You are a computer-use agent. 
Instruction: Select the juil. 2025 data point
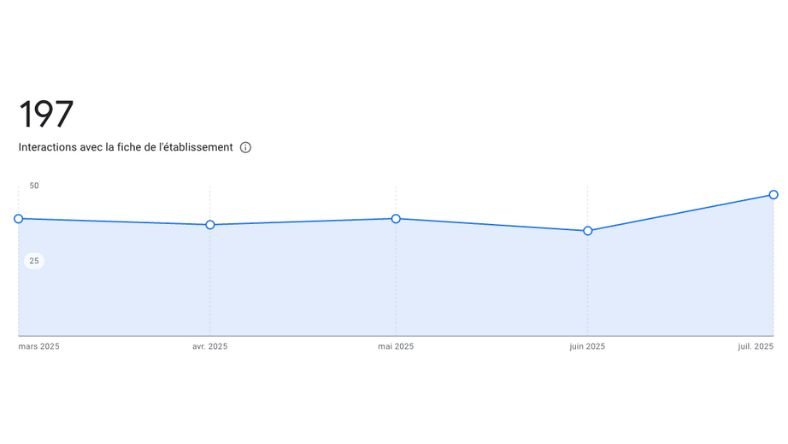pyautogui.click(x=774, y=195)
